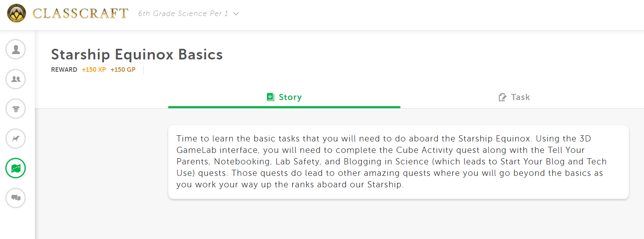This screenshot has height=239, width=644.
Task: Switch to the Task tab
Action: 514,97
